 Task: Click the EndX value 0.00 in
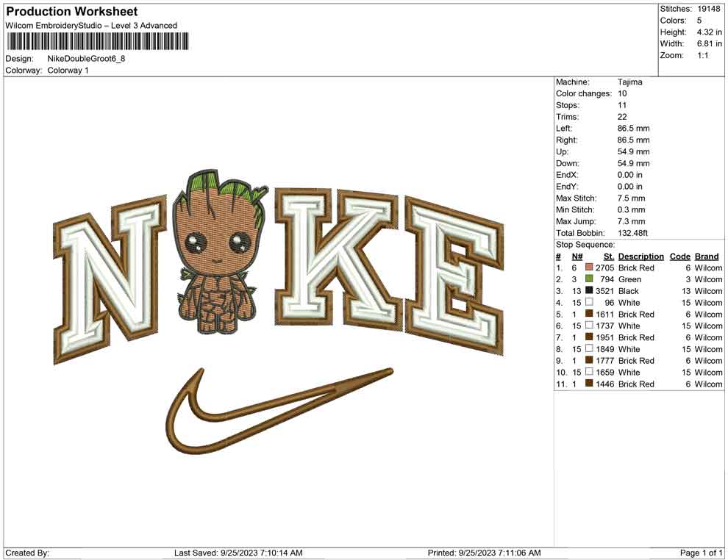click(629, 175)
